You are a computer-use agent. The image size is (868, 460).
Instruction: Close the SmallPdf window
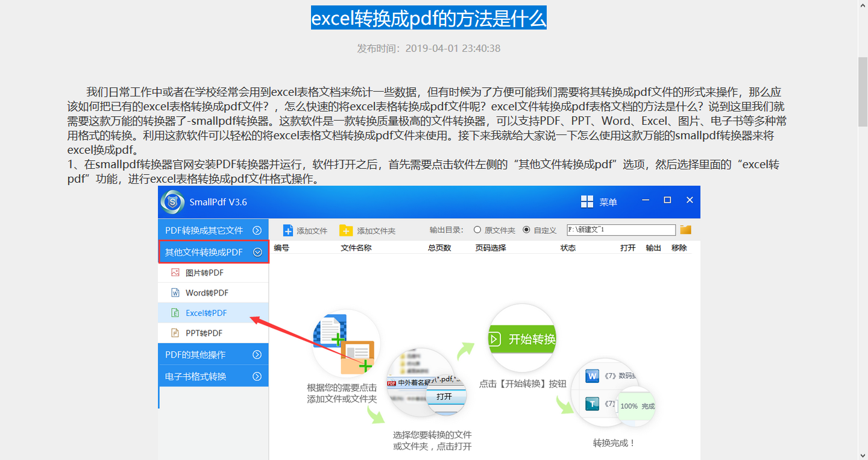690,200
